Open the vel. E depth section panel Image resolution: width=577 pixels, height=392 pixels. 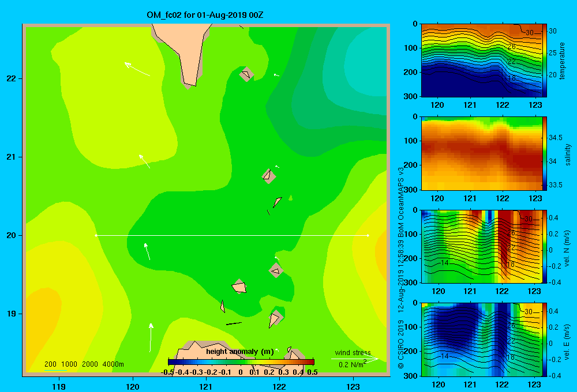click(482, 340)
